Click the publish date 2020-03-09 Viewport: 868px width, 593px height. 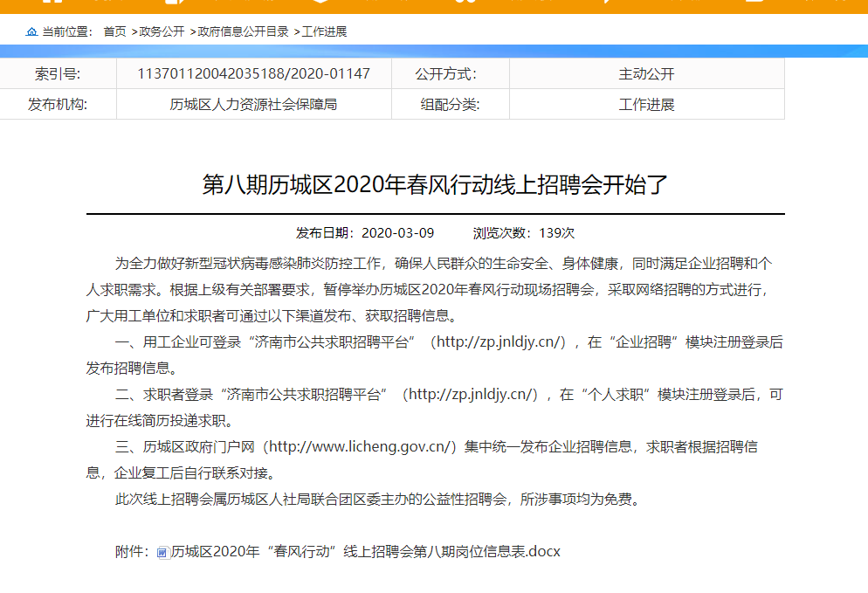397,233
